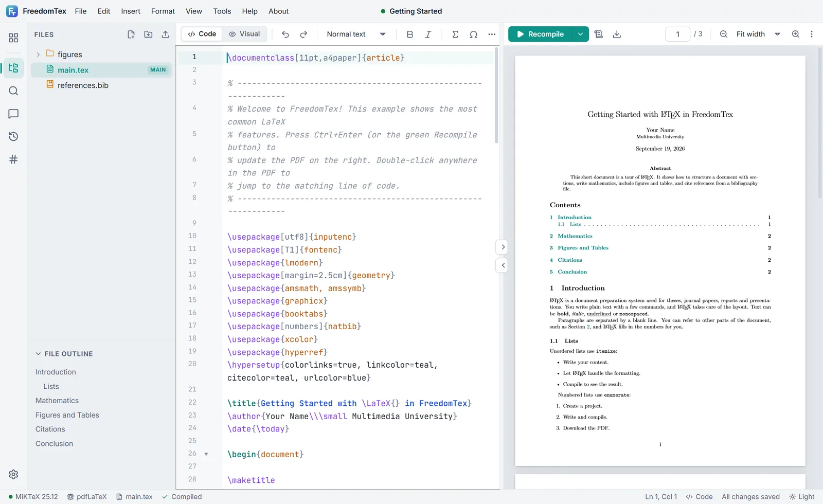Click Getting Started project title
The width and height of the screenshot is (823, 504).
click(416, 11)
